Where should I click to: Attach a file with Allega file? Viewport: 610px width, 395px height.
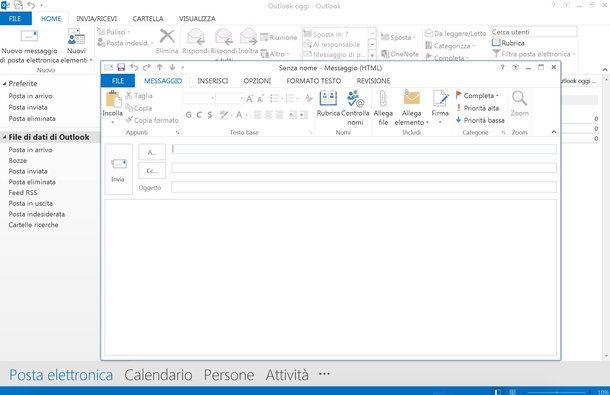point(383,108)
